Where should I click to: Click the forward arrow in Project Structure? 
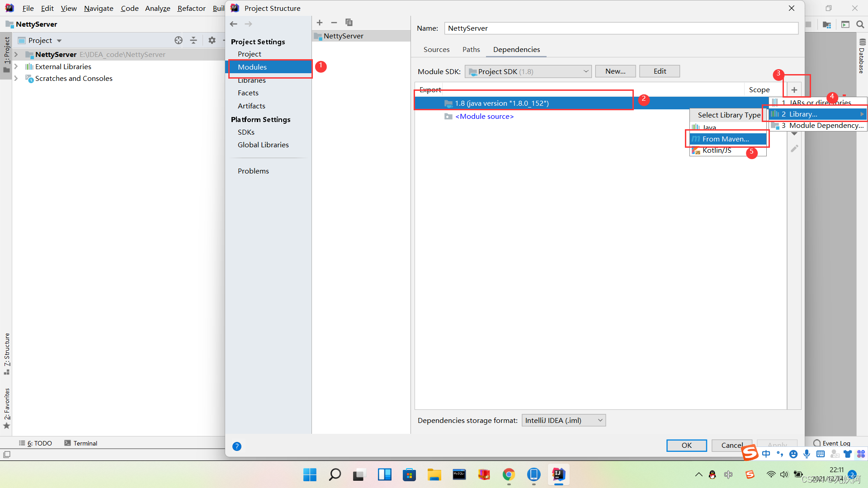[x=248, y=24]
